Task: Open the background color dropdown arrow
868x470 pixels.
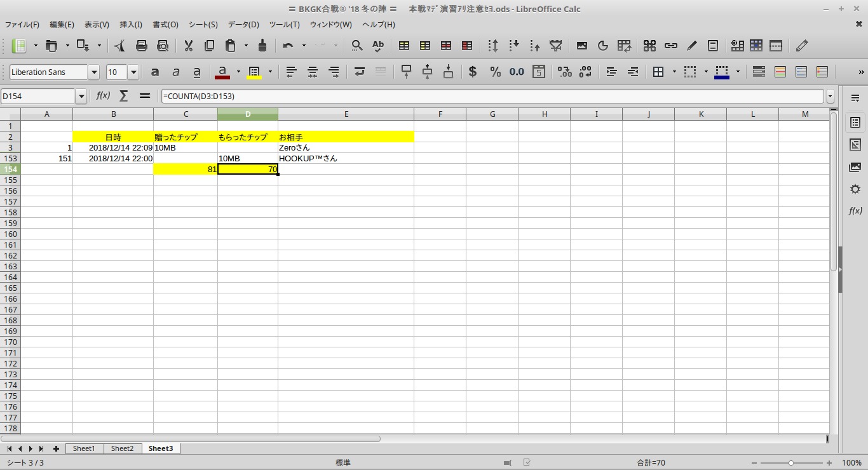Action: pyautogui.click(x=270, y=72)
